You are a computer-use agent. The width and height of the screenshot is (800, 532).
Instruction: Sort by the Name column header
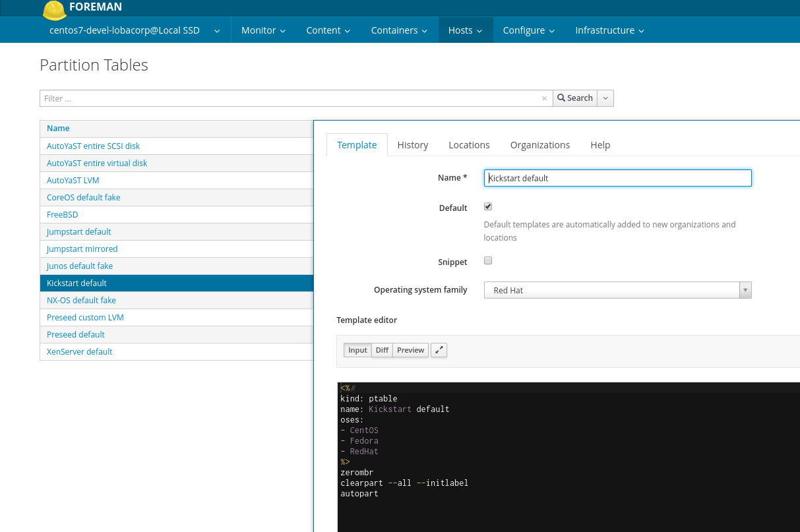pyautogui.click(x=58, y=129)
